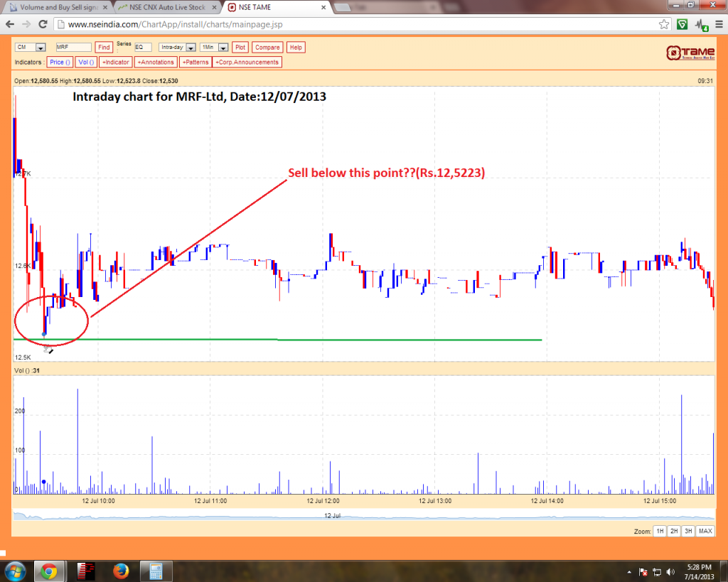Click the Vol () :31 label
Viewport: 728px width, 582px height.
tap(27, 370)
